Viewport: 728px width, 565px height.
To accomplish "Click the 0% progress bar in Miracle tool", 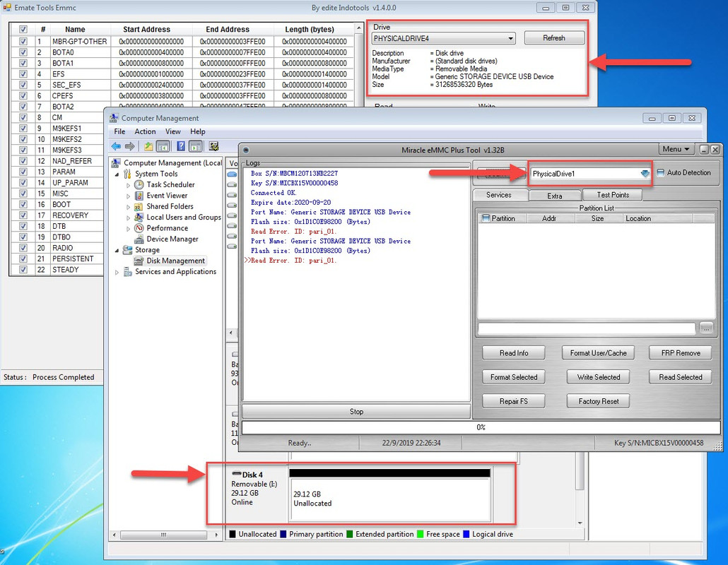I will click(x=481, y=427).
